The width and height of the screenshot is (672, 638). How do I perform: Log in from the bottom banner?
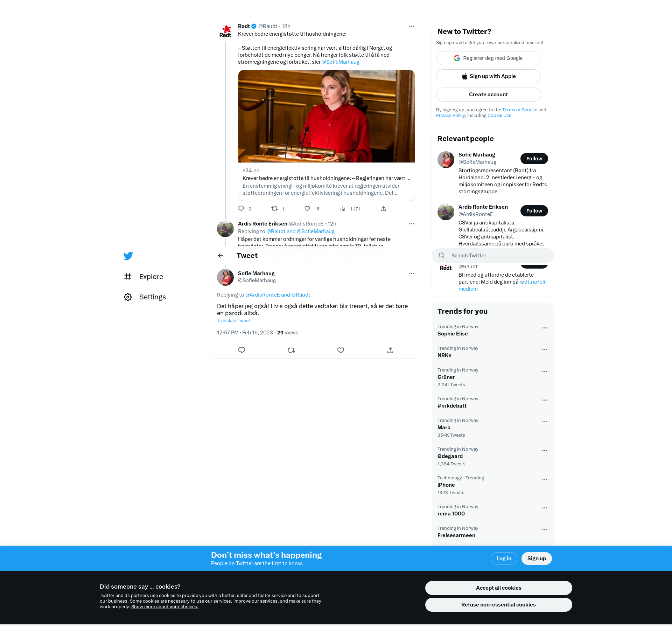[x=504, y=559]
